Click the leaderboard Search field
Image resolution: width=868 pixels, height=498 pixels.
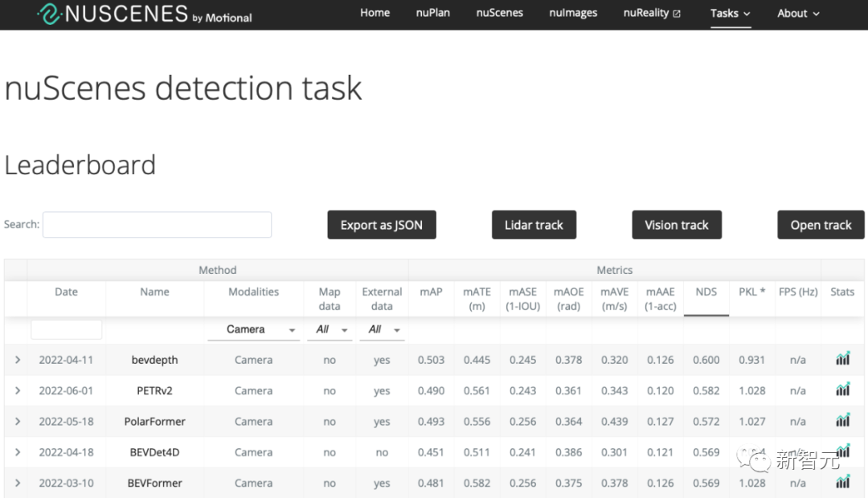(157, 225)
